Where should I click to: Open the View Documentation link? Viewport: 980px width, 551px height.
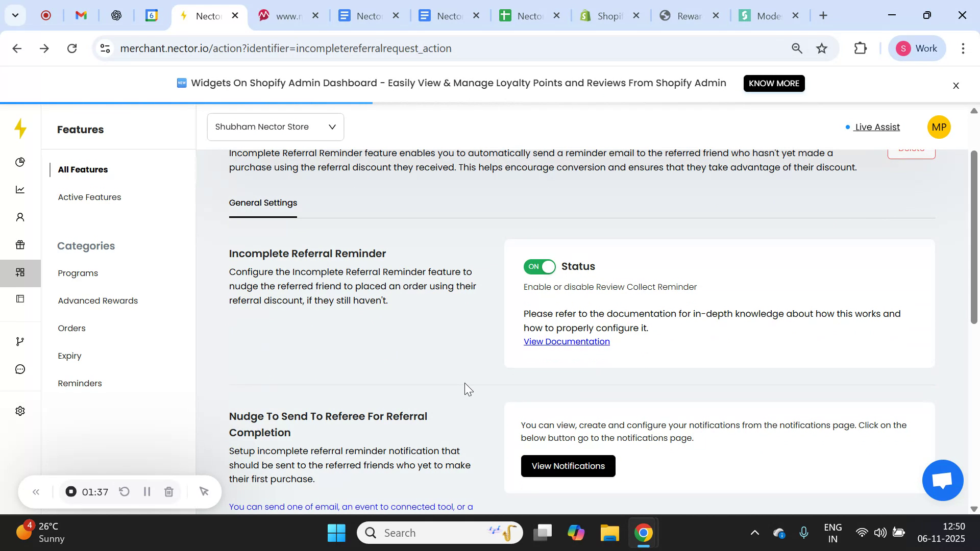(x=567, y=341)
